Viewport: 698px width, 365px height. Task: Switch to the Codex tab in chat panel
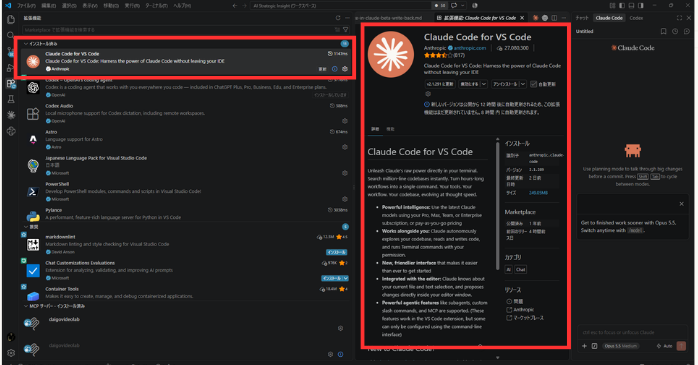point(636,18)
